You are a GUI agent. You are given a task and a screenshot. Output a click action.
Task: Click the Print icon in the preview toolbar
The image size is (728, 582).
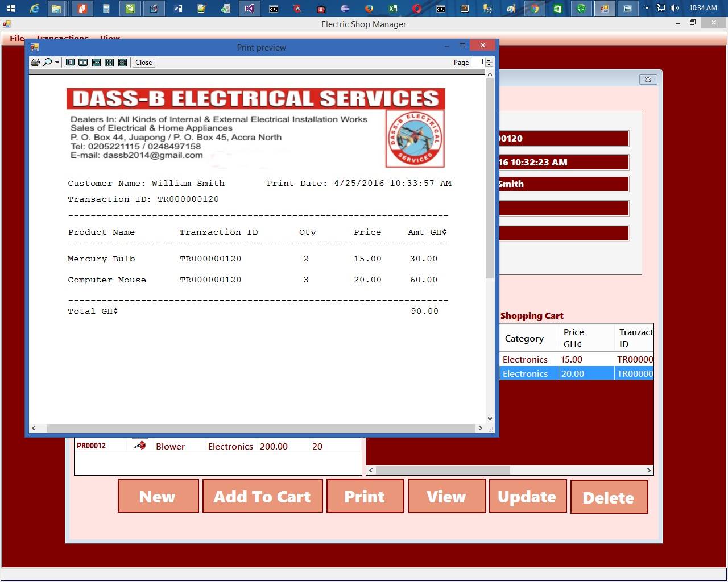click(x=35, y=63)
